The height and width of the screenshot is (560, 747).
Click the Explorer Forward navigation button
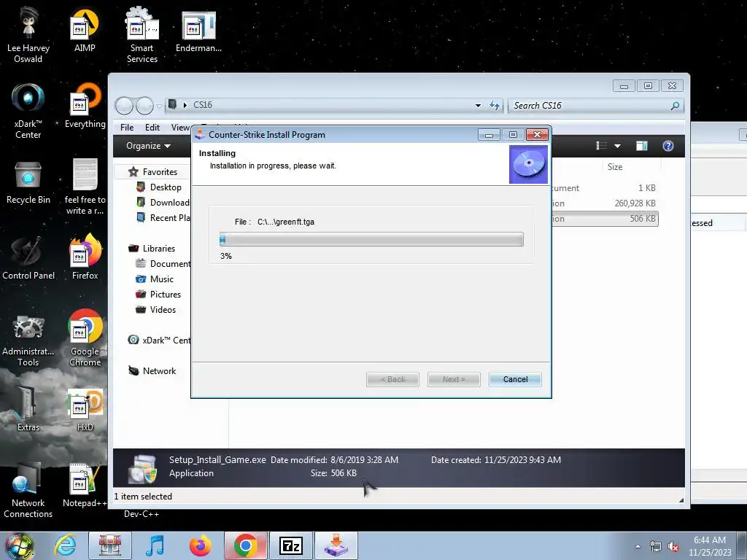(145, 106)
